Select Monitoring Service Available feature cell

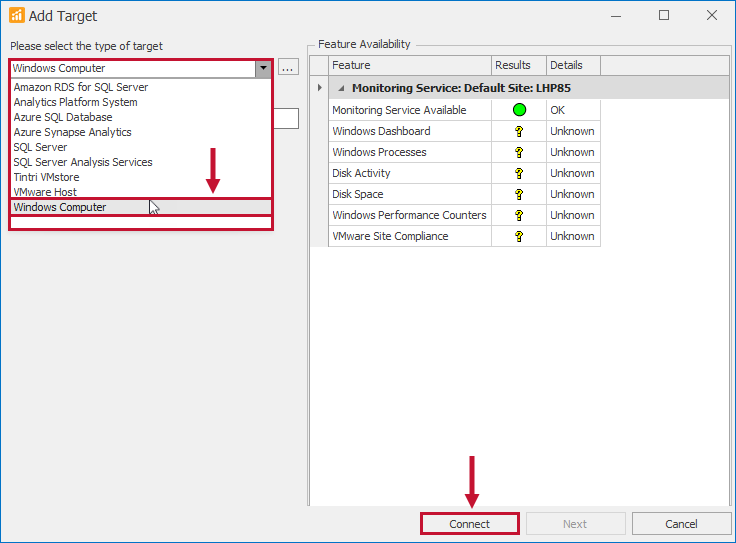coord(410,110)
